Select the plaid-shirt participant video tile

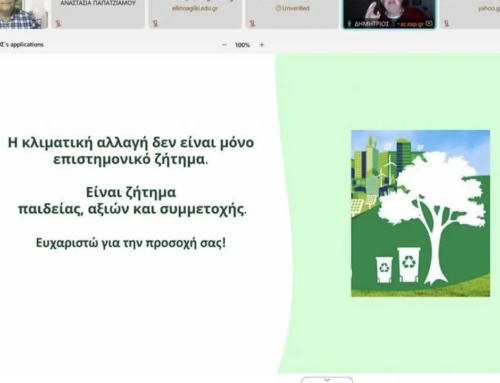tap(24, 14)
